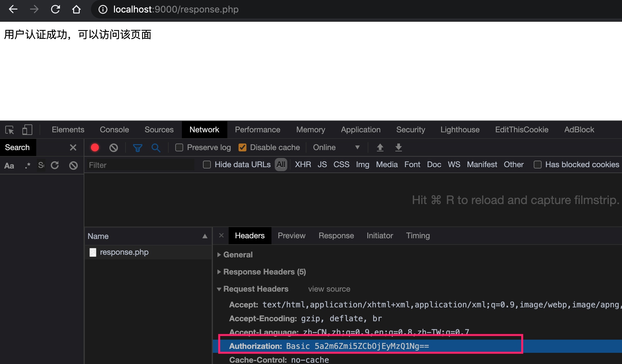Image resolution: width=622 pixels, height=364 pixels.
Task: Select the All request type filter
Action: point(281,165)
